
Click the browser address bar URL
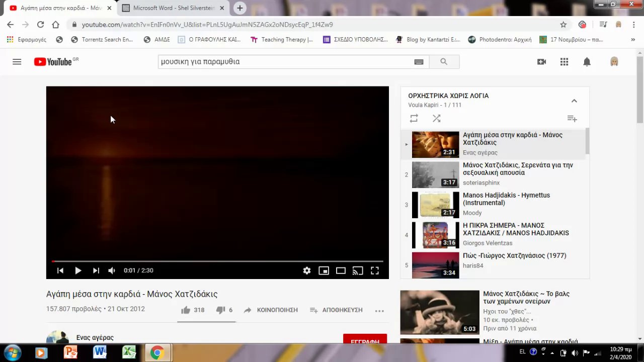(x=207, y=25)
